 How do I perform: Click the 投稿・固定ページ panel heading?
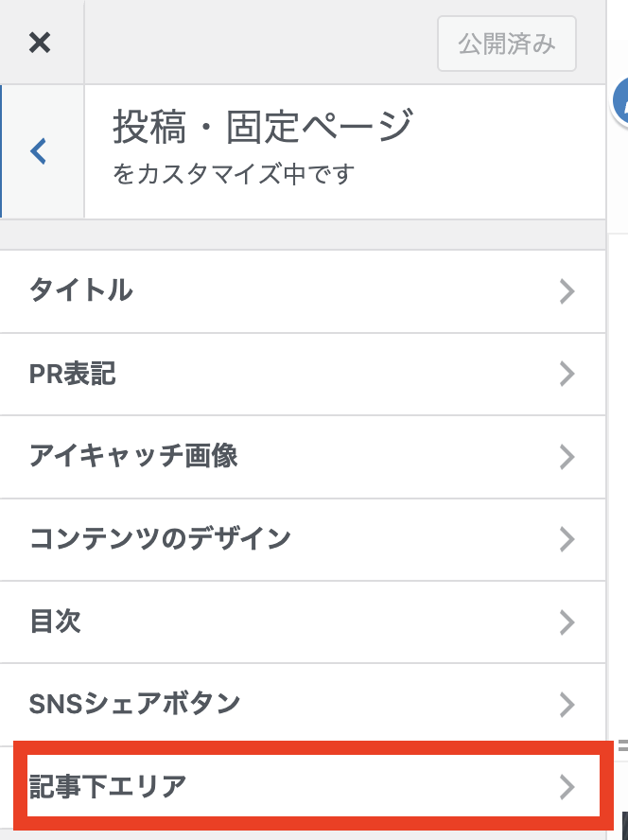click(263, 127)
